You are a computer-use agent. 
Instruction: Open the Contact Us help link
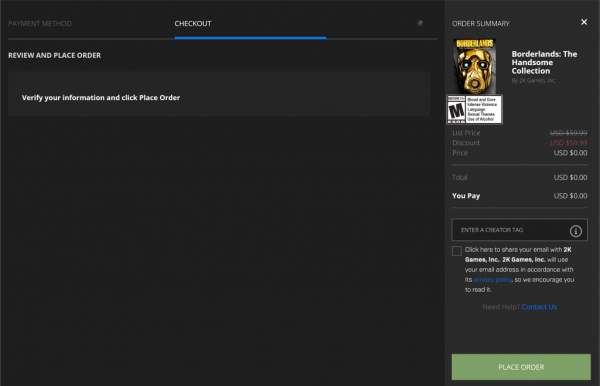pos(539,307)
